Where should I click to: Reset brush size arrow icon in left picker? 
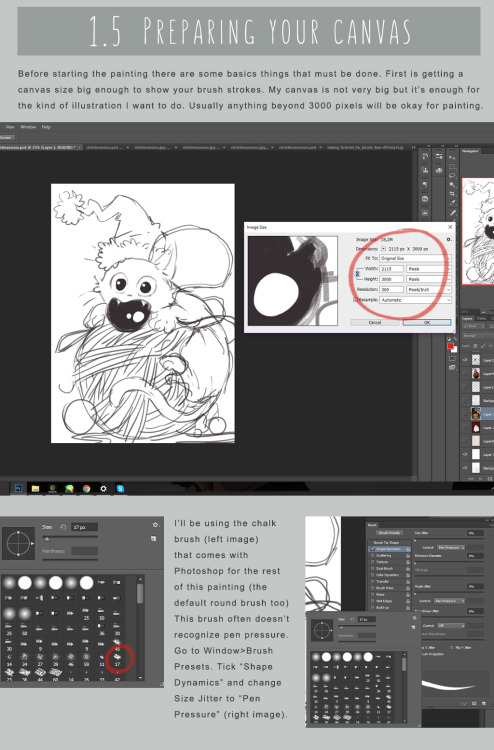tap(63, 527)
